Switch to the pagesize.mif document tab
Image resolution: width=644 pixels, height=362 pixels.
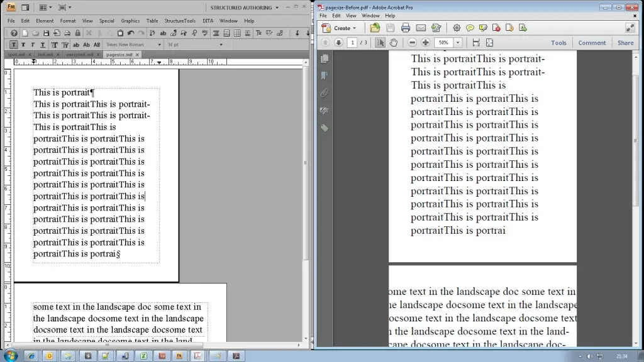pos(120,55)
